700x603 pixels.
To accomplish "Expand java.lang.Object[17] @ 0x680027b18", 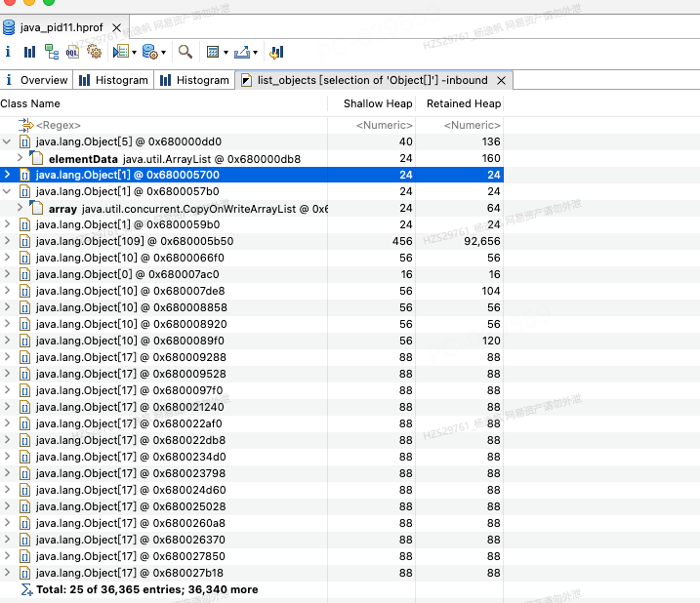I will (x=7, y=572).
